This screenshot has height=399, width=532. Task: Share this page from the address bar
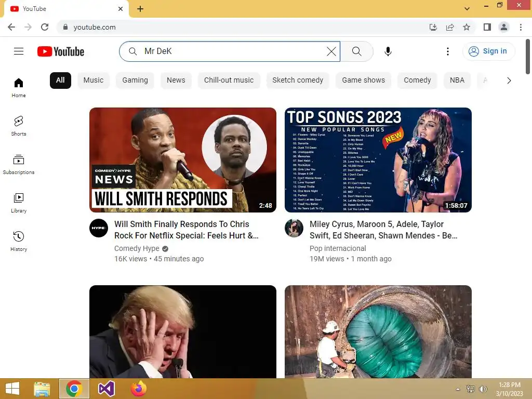click(450, 27)
